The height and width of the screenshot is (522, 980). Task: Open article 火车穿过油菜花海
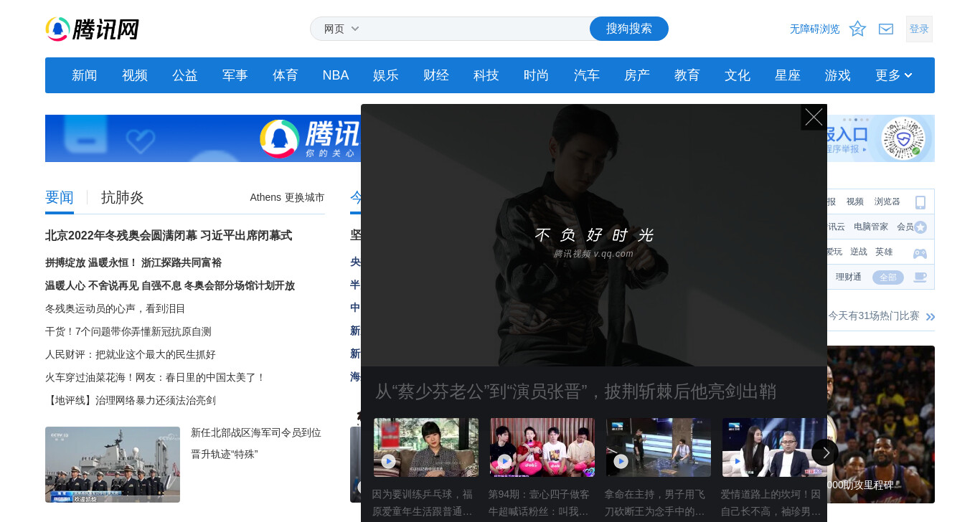click(x=156, y=377)
